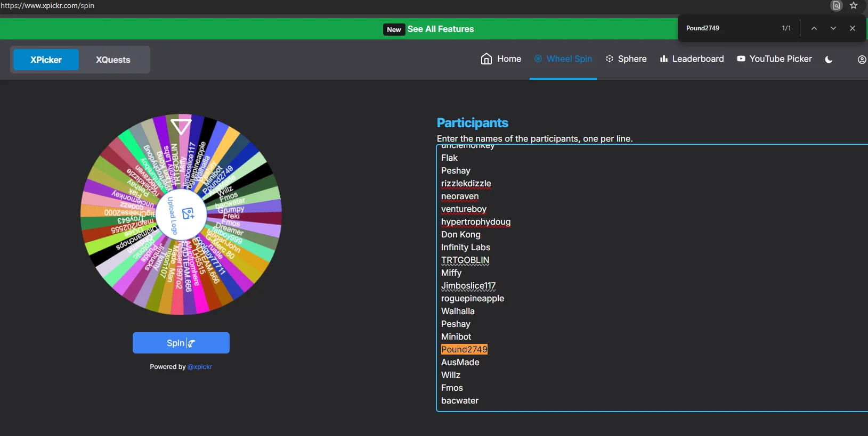Click TRTGOBLIN in participants list
This screenshot has height=436, width=868.
click(465, 260)
